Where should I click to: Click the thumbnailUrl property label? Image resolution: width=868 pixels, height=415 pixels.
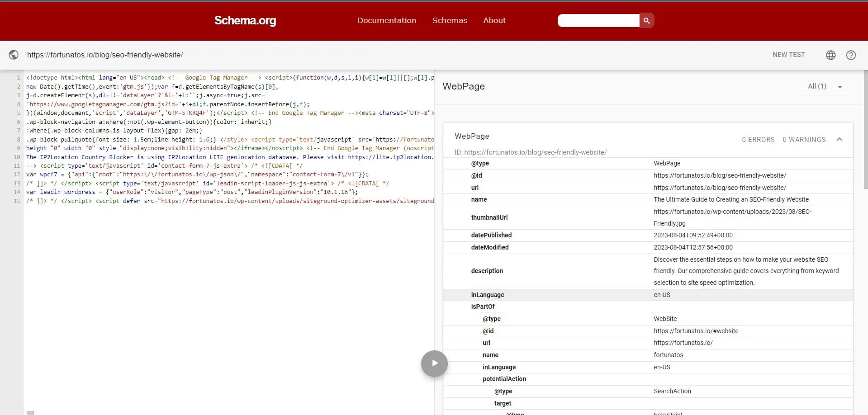click(489, 217)
